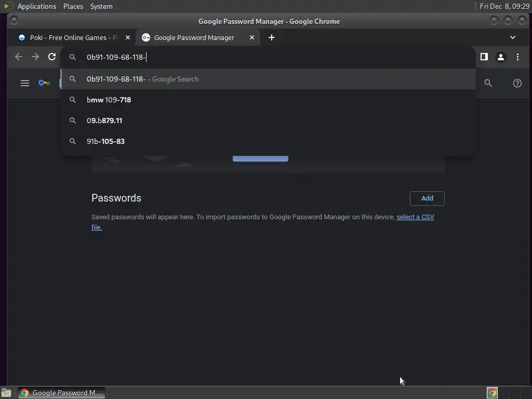The image size is (532, 399).
Task: Go forward using the forward arrow
Action: click(x=35, y=57)
